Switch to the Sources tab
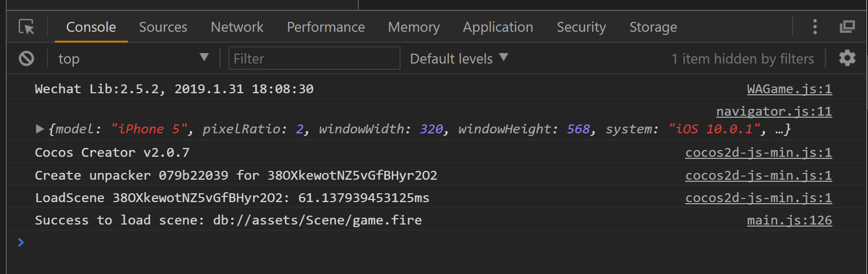The width and height of the screenshot is (868, 274). pyautogui.click(x=163, y=27)
